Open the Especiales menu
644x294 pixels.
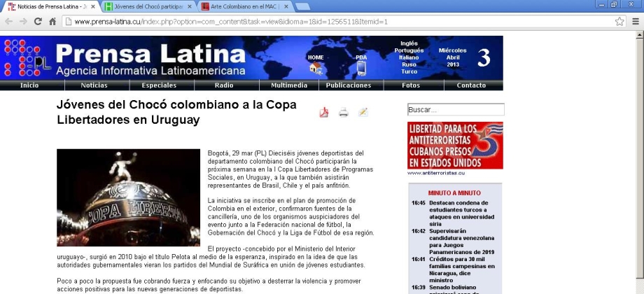point(159,85)
